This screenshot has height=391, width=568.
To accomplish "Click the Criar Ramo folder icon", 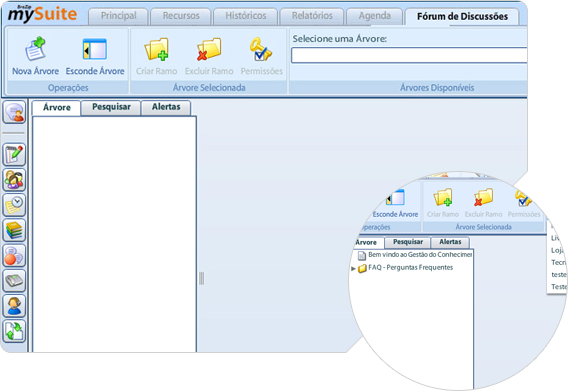I will pyautogui.click(x=156, y=49).
